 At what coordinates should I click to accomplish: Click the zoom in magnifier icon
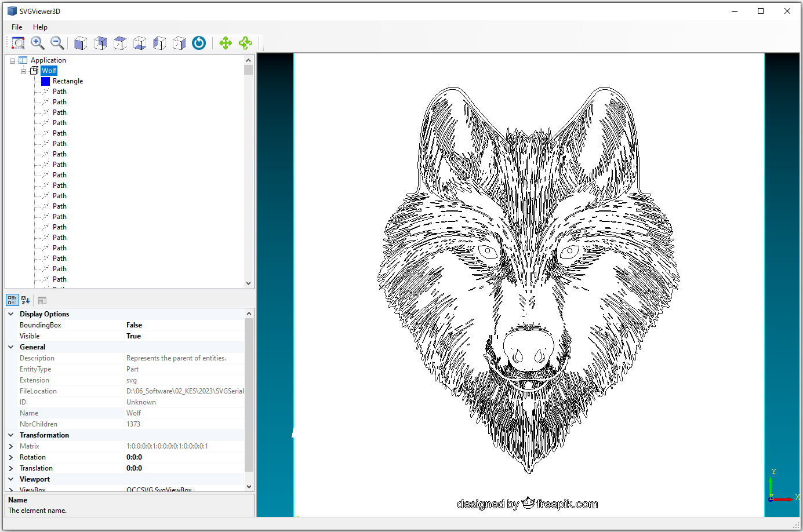38,43
